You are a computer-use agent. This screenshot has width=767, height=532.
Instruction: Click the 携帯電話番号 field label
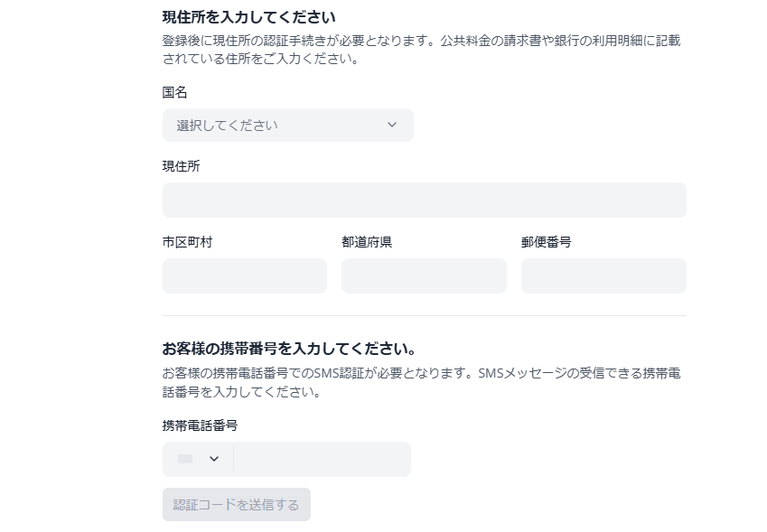click(200, 425)
